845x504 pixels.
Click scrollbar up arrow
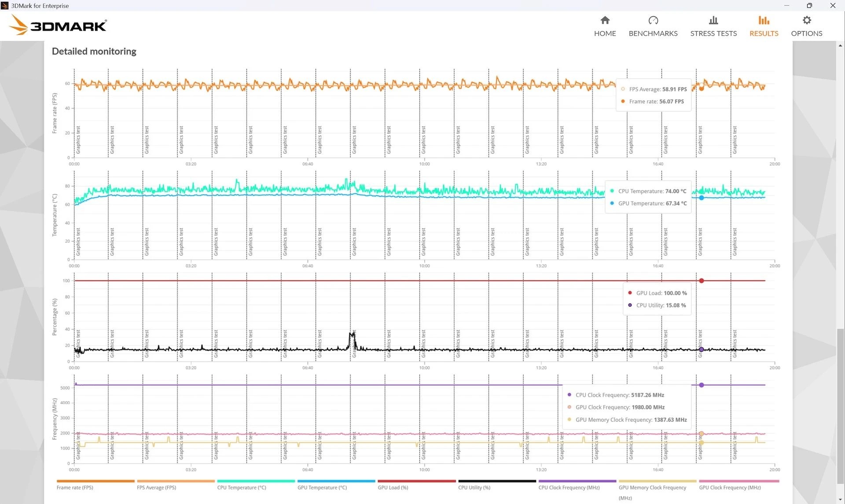tap(840, 45)
